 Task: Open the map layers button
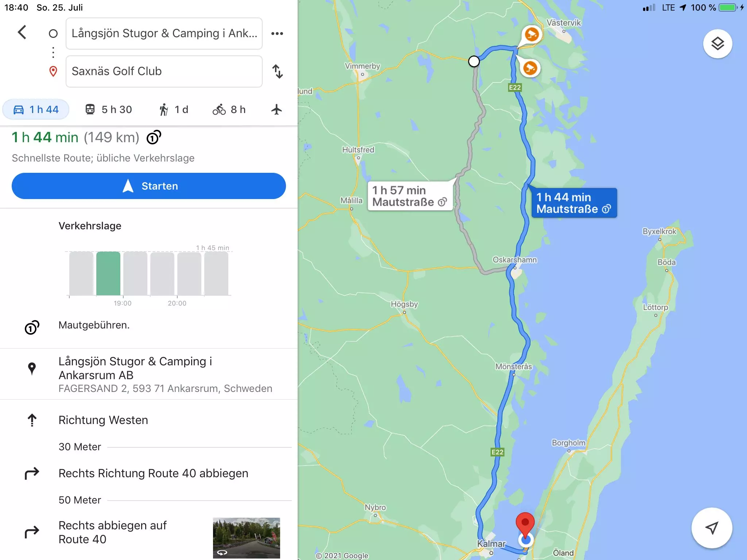point(717,44)
